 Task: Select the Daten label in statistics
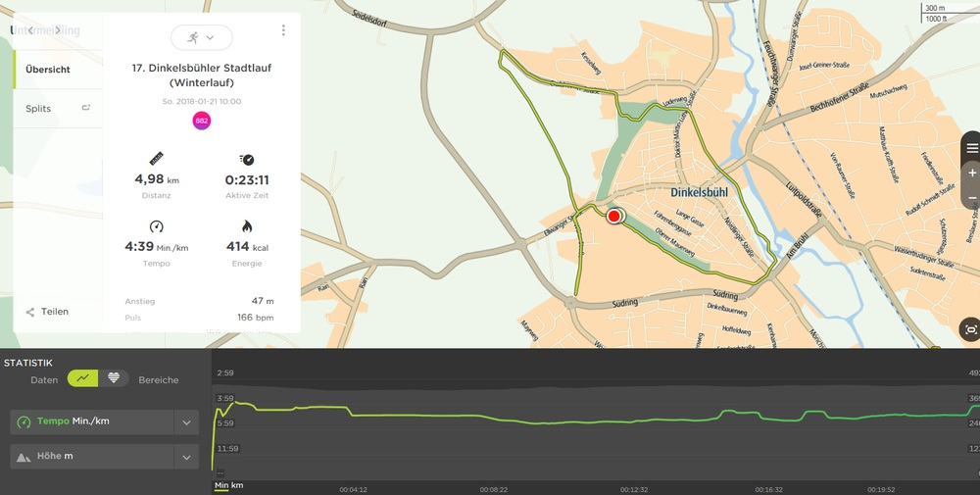click(x=44, y=379)
